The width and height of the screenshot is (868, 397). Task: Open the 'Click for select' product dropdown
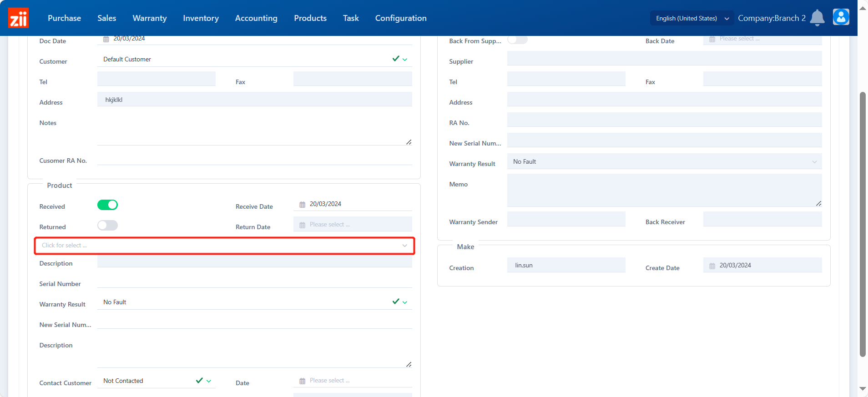point(224,246)
